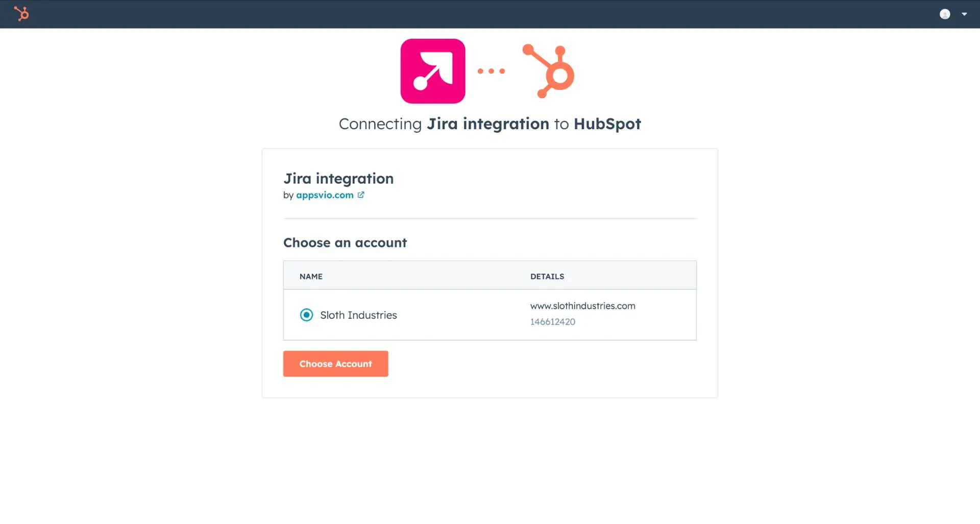
Task: Click the Choose an account section heading
Action: tap(345, 243)
